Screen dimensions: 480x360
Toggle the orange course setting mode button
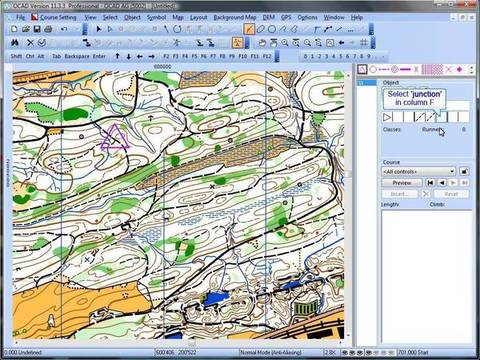click(238, 43)
